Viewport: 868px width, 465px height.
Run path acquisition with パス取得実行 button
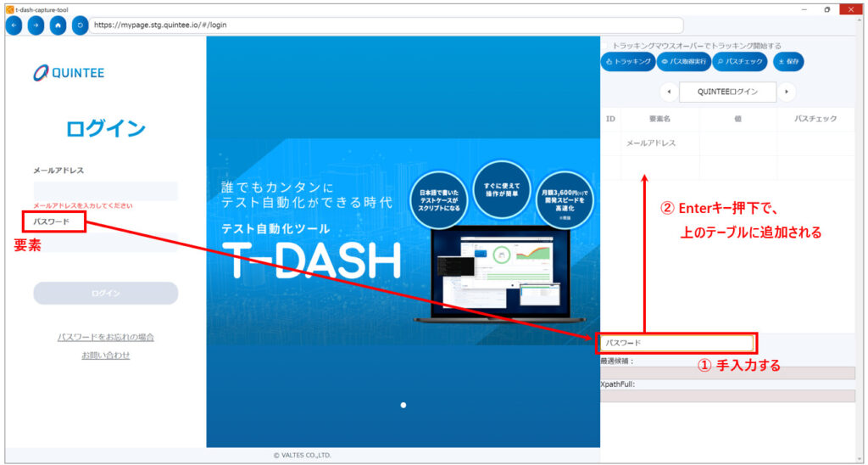[x=682, y=62]
